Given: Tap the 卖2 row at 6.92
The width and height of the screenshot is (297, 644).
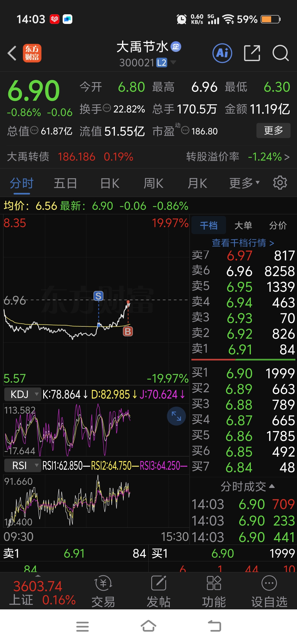Looking at the screenshot, I should pos(243,334).
